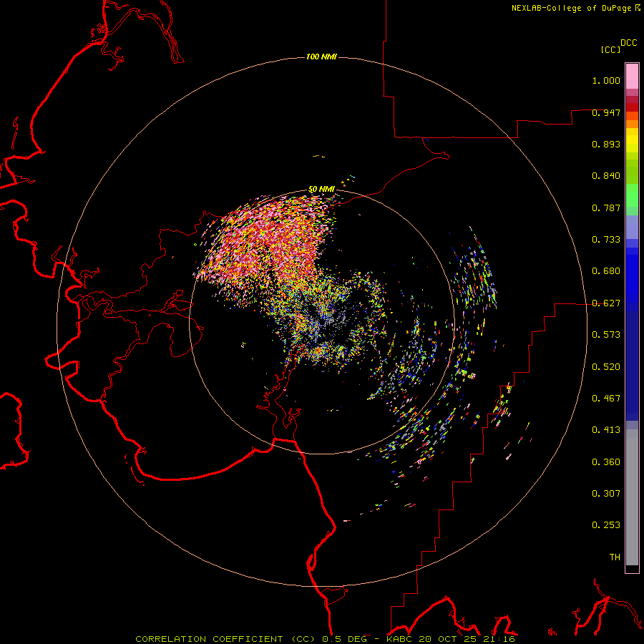Click the 0.307 scale label
This screenshot has height=644, width=644.
point(606,494)
